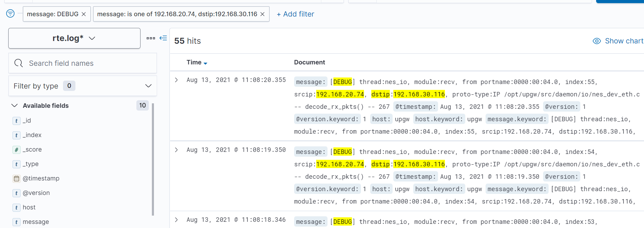Click the host.keyword label in first document

tap(439, 119)
